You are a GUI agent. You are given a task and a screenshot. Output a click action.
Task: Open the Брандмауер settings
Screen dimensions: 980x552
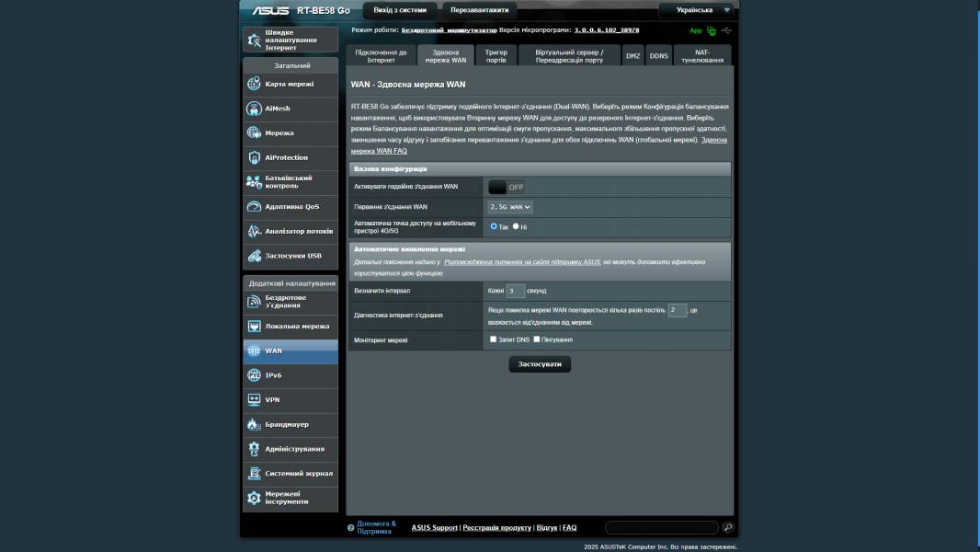point(283,424)
